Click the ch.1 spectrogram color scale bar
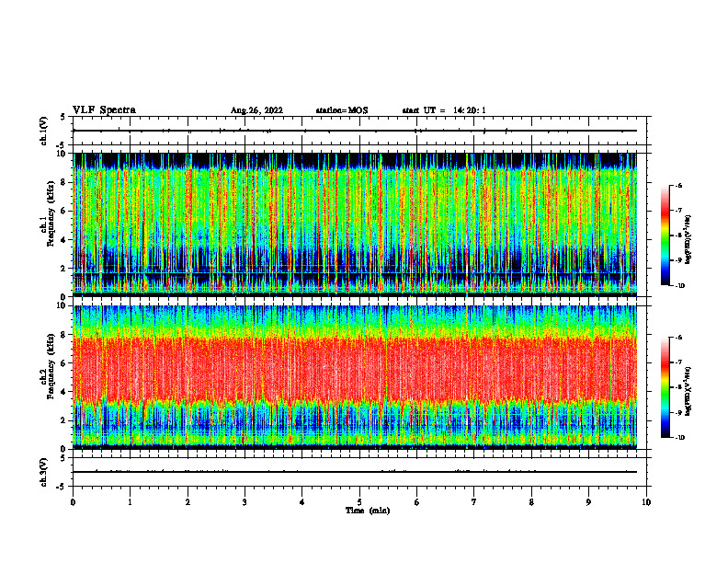This screenshot has height=563, width=728. 665,236
